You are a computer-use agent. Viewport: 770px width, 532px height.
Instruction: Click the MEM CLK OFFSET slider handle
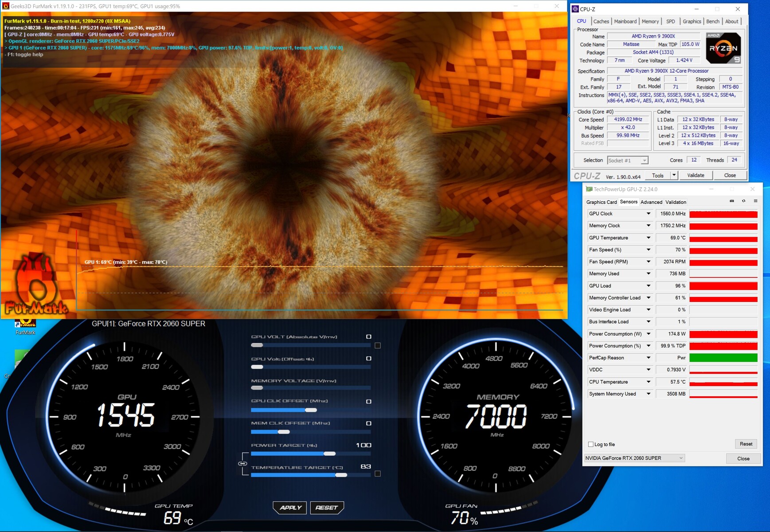[x=284, y=432]
